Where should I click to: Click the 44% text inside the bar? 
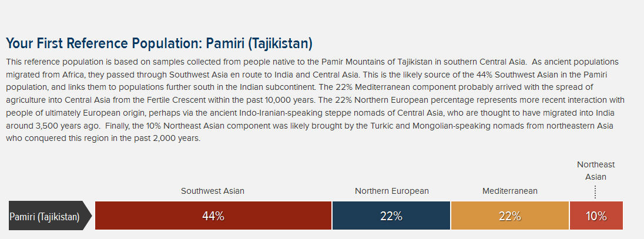[213, 216]
